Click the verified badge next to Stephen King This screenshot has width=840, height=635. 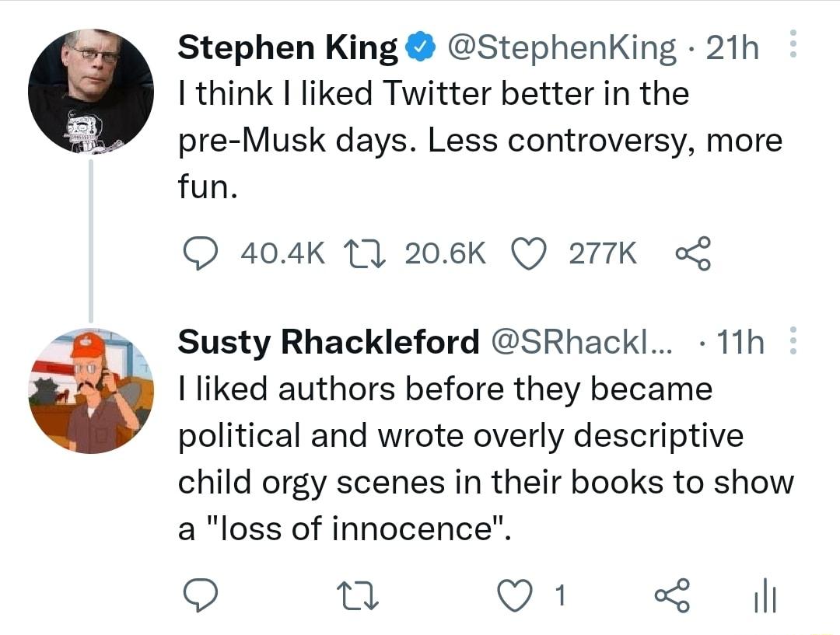(x=417, y=48)
